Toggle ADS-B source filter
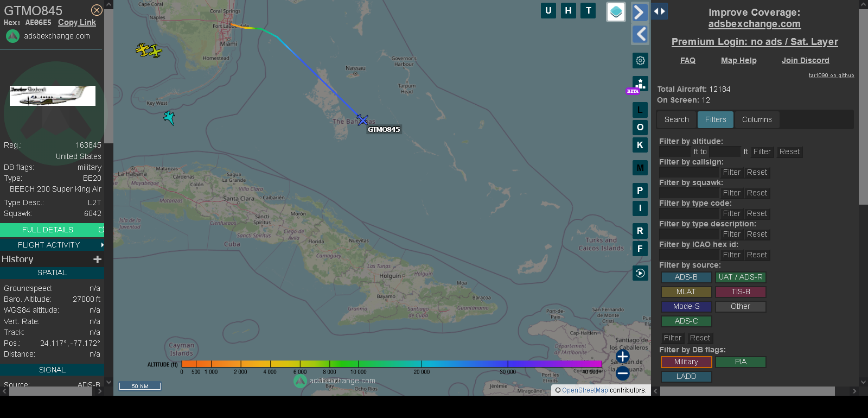 point(686,277)
